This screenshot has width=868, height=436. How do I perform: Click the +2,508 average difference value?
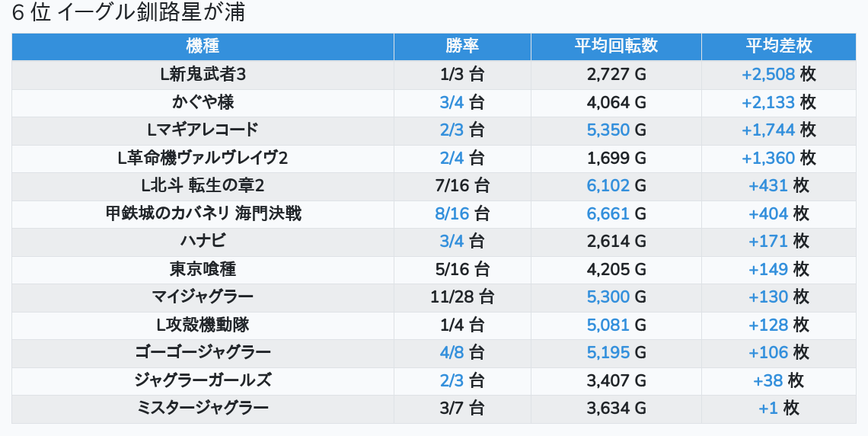[768, 75]
